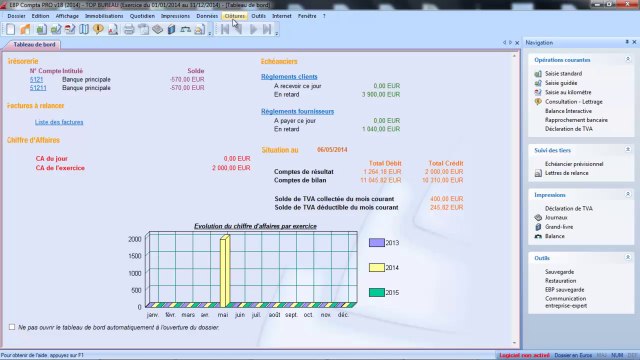Viewport: 640px width, 360px height.
Task: Click icon beside Lettres de relance
Action: coord(538,173)
